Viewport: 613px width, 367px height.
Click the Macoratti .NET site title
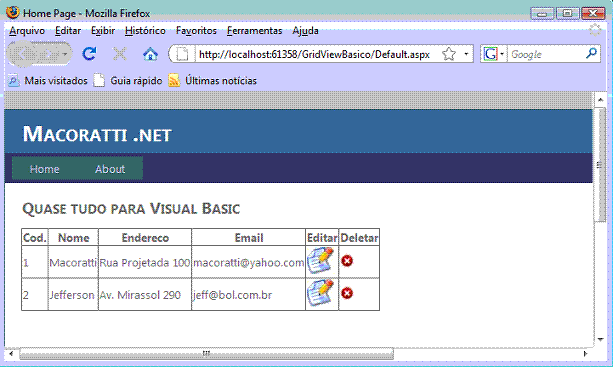point(97,134)
